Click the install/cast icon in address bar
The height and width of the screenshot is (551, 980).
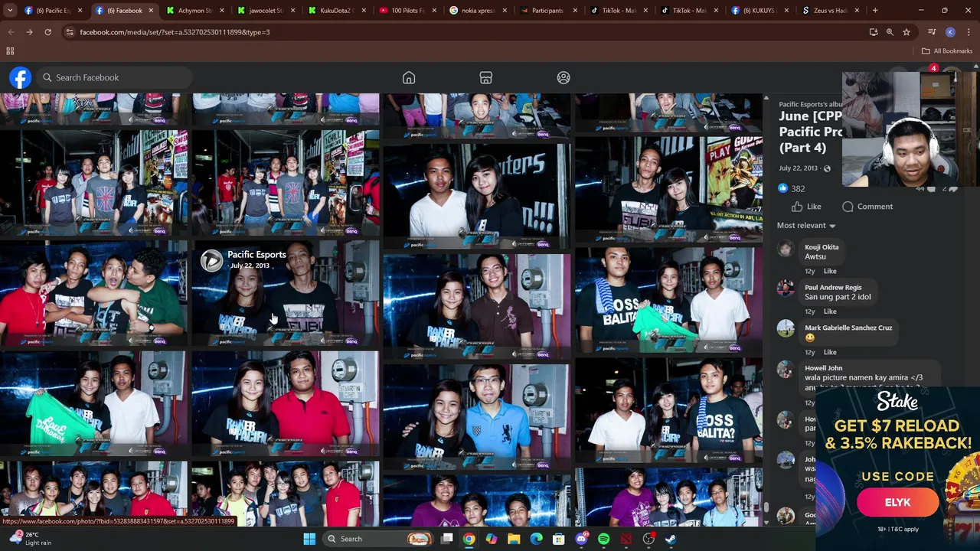click(x=874, y=32)
